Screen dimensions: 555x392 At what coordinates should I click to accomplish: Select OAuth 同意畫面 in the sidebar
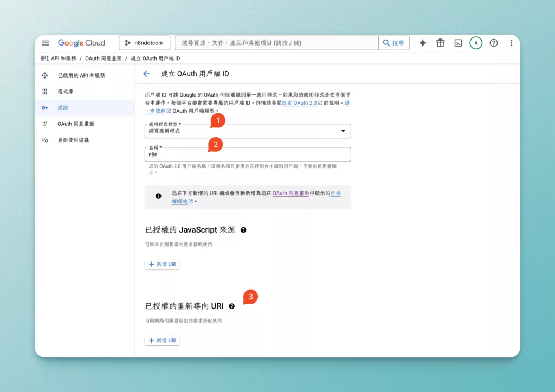85,124
